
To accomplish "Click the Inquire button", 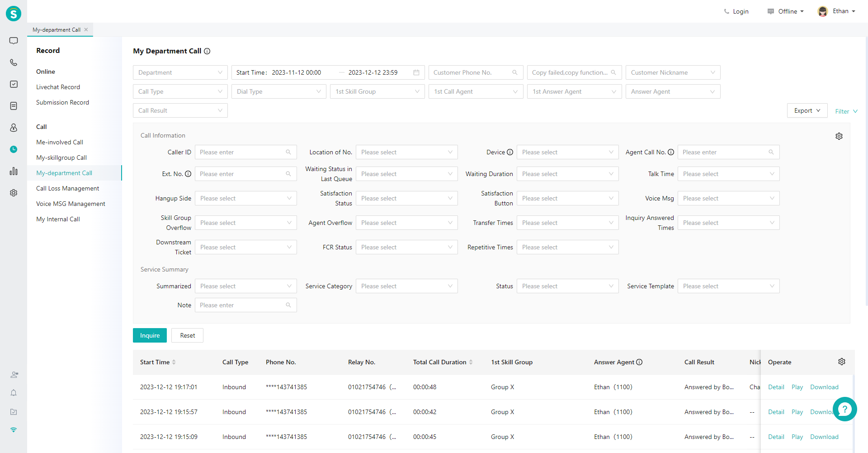I will pyautogui.click(x=150, y=335).
